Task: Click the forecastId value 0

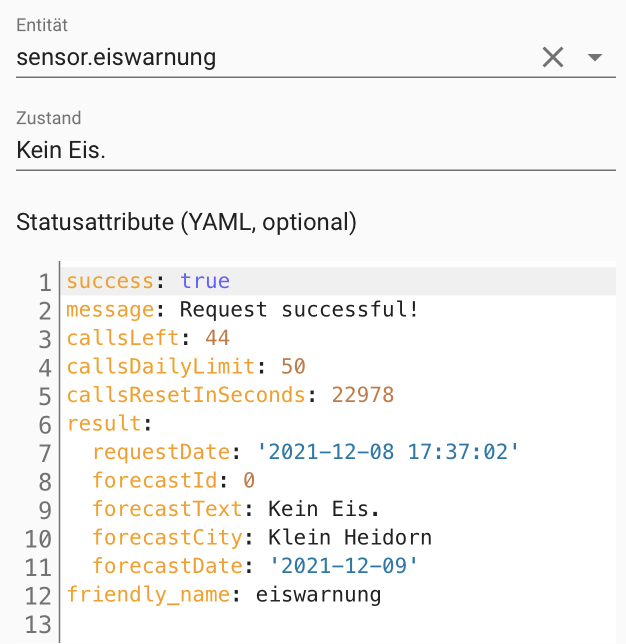Action: tap(249, 481)
